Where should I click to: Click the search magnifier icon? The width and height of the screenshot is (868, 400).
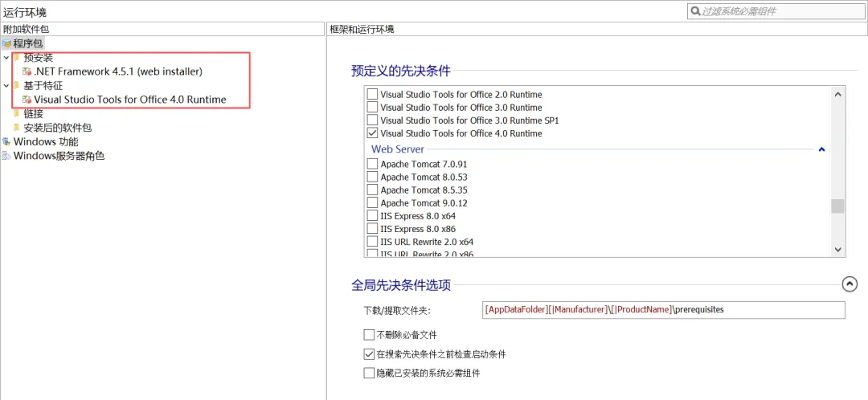(695, 11)
